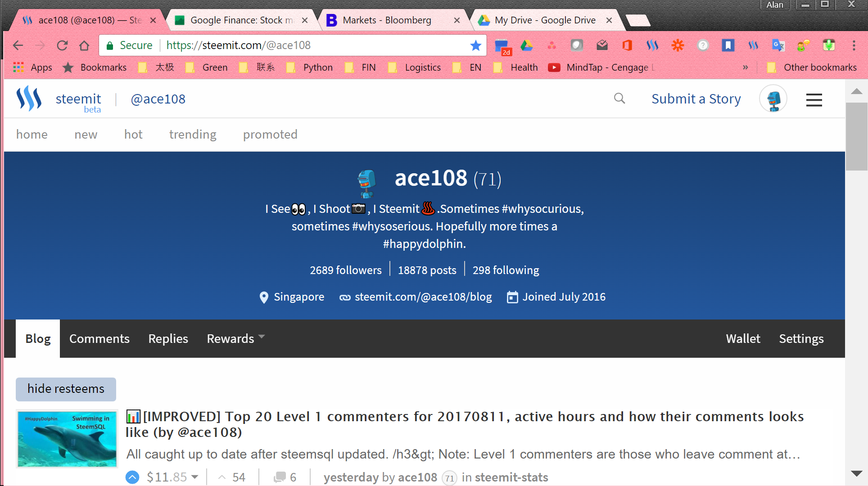Open profile Settings
Viewport: 868px width, 486px height.
801,338
